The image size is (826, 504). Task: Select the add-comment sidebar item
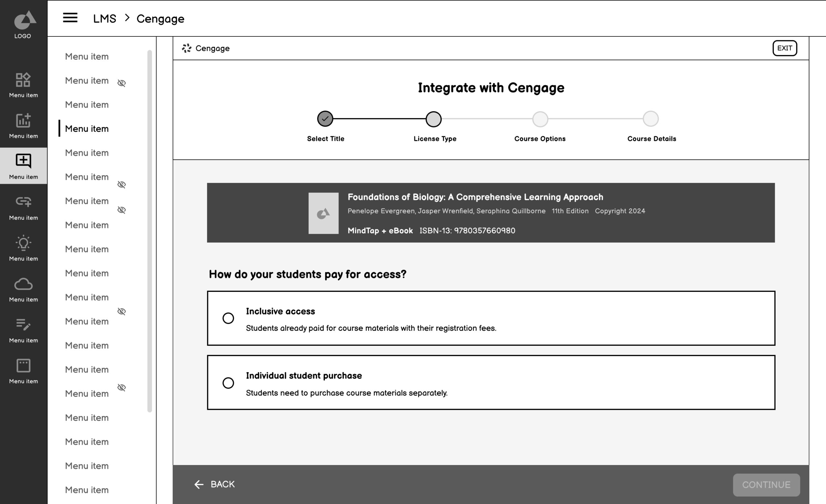[24, 166]
